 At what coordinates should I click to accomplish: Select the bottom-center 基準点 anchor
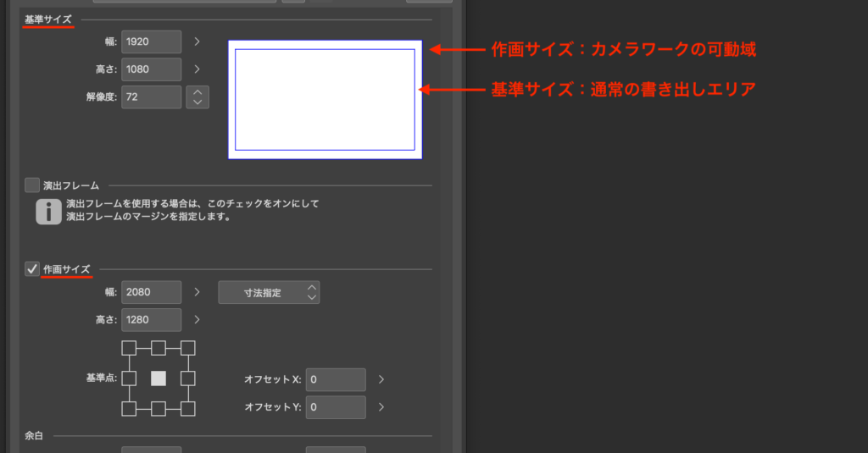point(159,409)
